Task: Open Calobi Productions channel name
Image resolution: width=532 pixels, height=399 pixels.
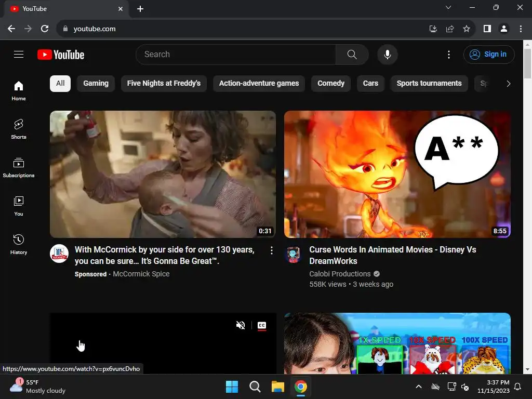Action: click(x=340, y=274)
